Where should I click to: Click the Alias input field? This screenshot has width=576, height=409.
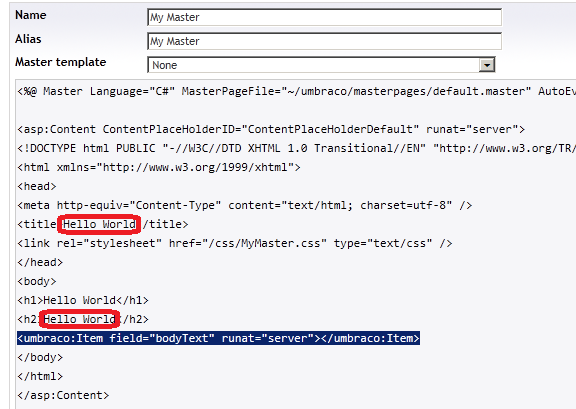click(x=324, y=41)
